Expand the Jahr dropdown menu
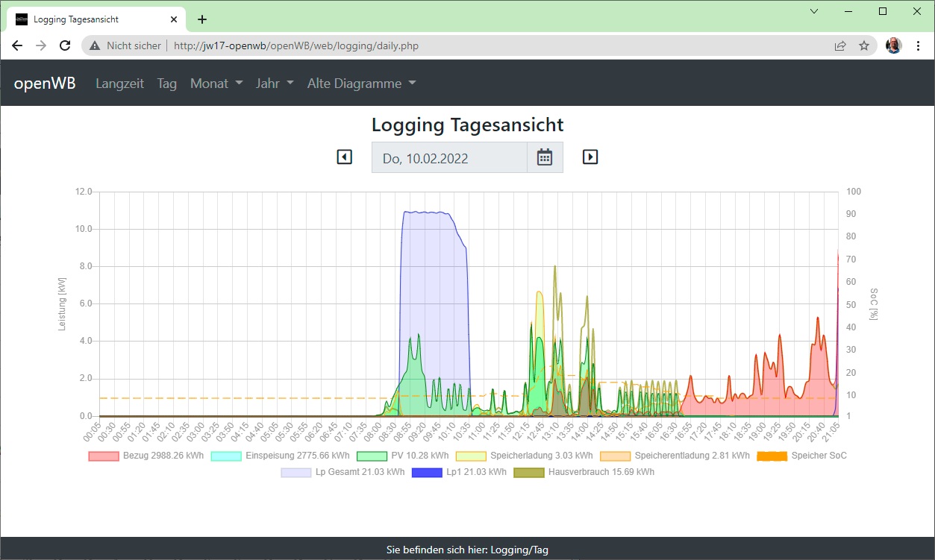 tap(275, 84)
